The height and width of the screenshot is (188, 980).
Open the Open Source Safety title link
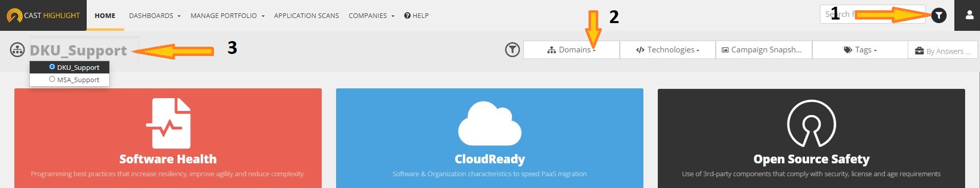pos(812,159)
